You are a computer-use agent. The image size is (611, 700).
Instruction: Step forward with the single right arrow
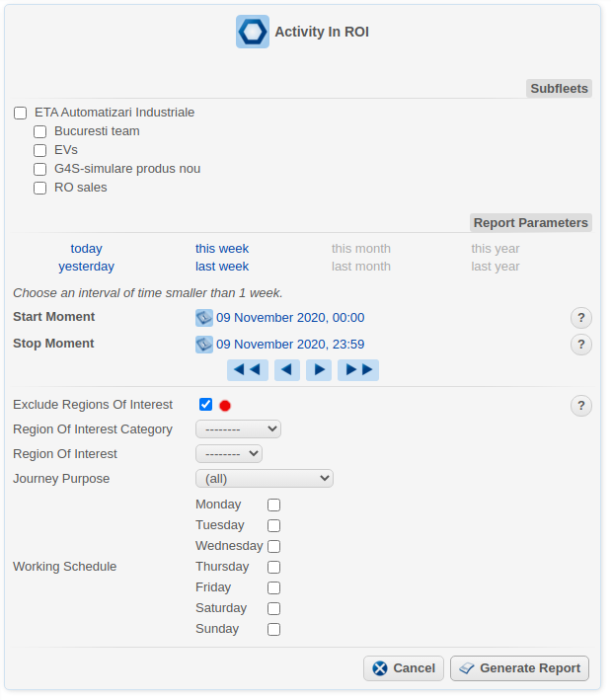(318, 370)
